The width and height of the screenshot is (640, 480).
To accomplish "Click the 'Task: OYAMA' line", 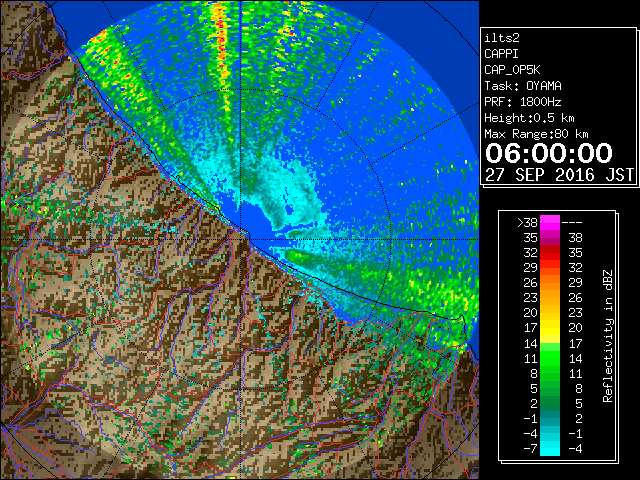I will (x=523, y=86).
